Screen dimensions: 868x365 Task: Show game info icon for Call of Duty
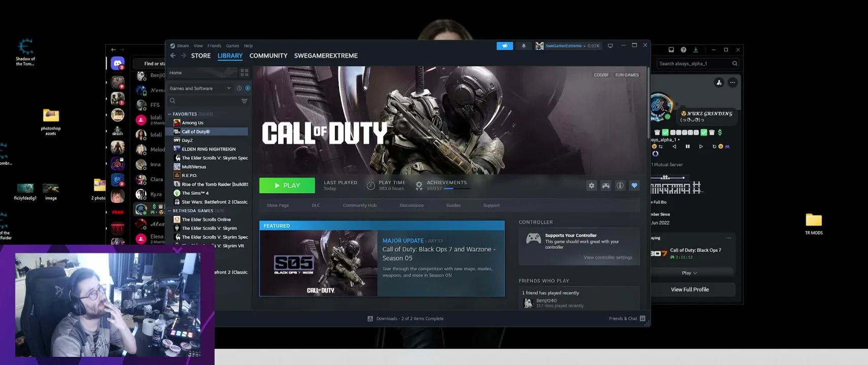pyautogui.click(x=620, y=186)
